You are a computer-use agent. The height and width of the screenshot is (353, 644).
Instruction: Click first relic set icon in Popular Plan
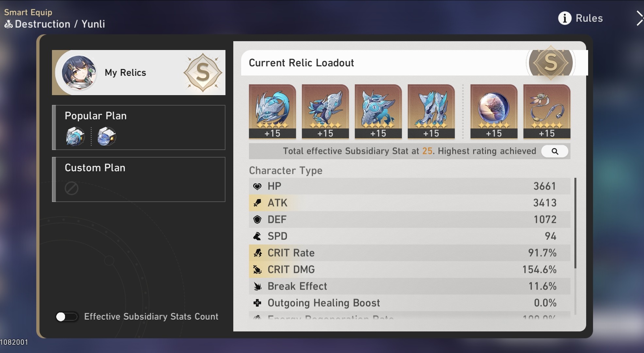tap(75, 136)
